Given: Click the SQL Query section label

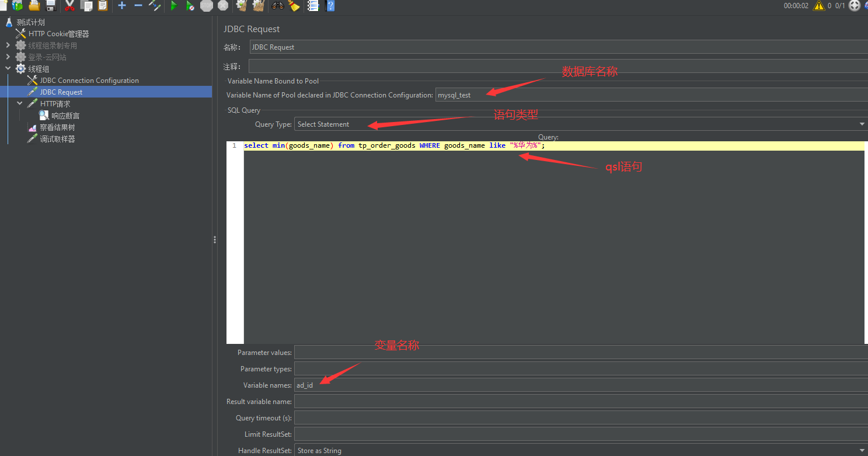Looking at the screenshot, I should (x=244, y=110).
